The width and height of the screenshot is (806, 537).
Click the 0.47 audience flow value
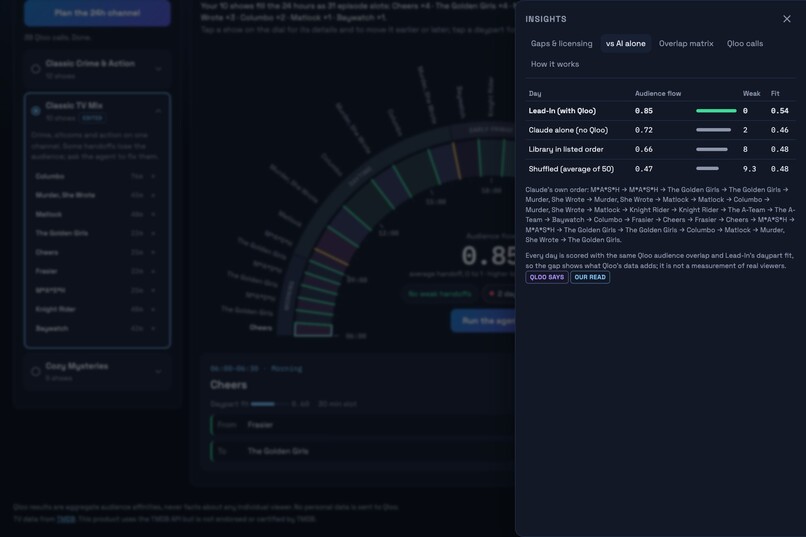[x=644, y=169]
